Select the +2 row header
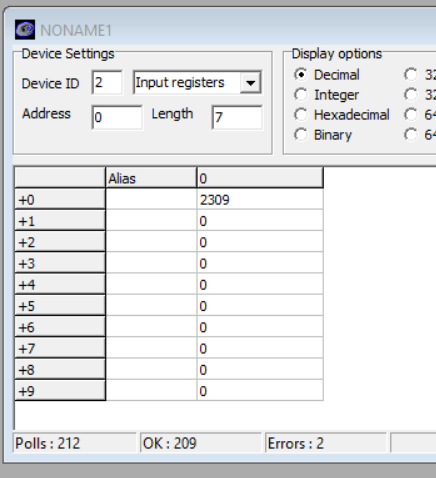The image size is (436, 478). 60,242
